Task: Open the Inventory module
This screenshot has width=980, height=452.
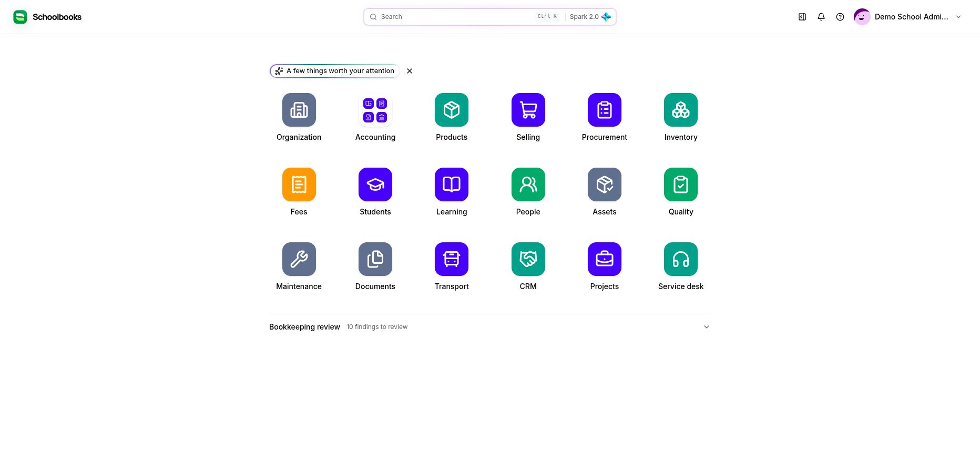Action: point(681,110)
